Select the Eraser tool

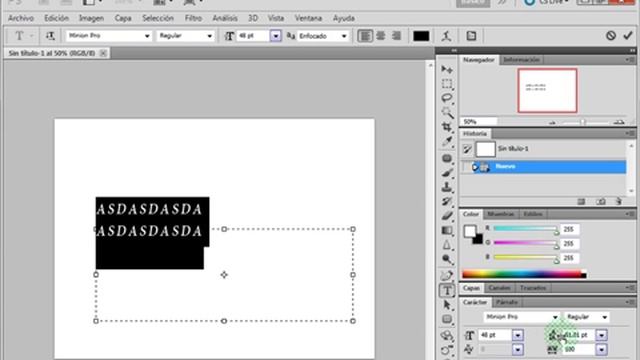click(x=447, y=216)
